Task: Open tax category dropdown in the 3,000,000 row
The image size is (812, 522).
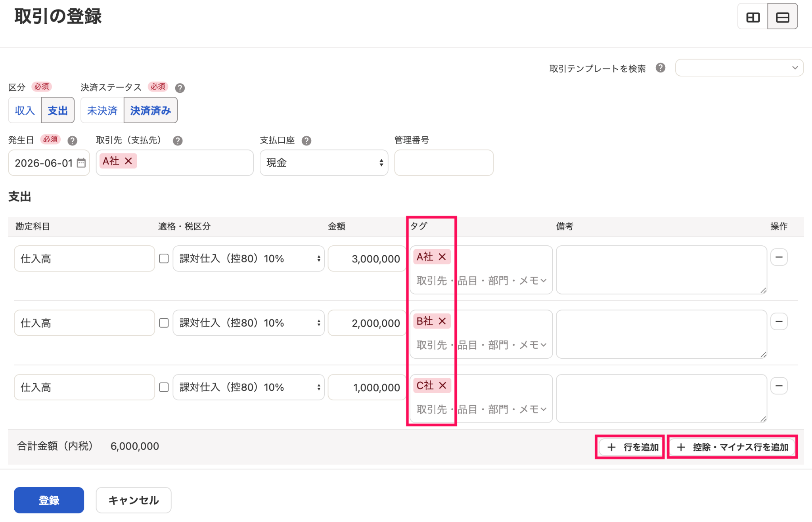Action: pyautogui.click(x=249, y=258)
